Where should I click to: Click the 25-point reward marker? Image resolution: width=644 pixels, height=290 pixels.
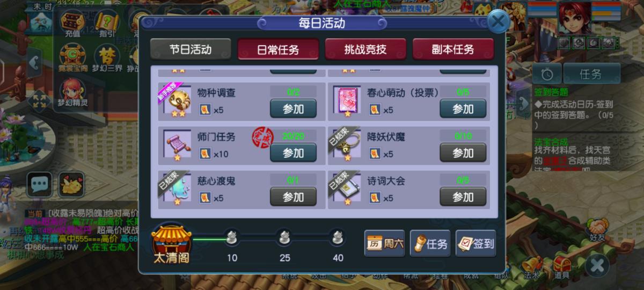coord(284,236)
